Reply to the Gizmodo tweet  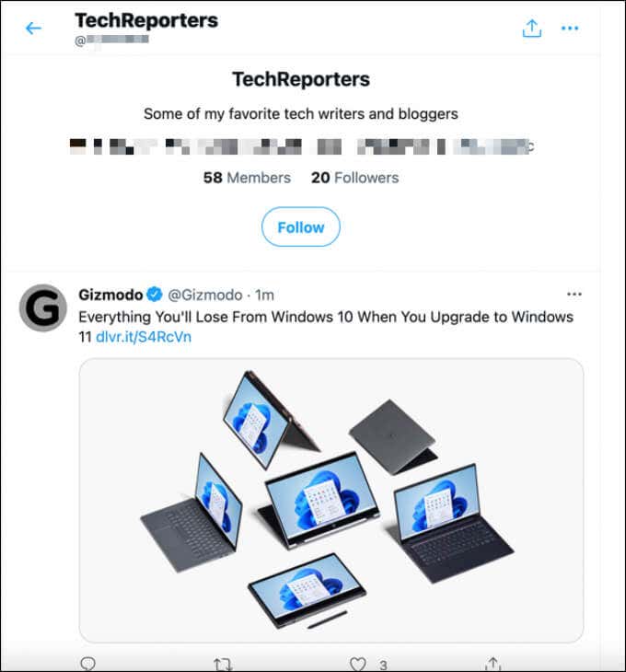coord(87,664)
